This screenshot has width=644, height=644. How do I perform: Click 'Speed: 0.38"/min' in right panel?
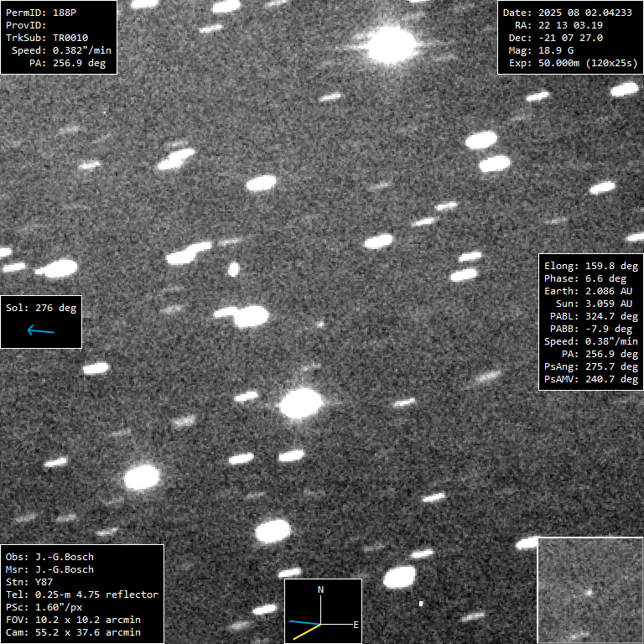pyautogui.click(x=591, y=342)
